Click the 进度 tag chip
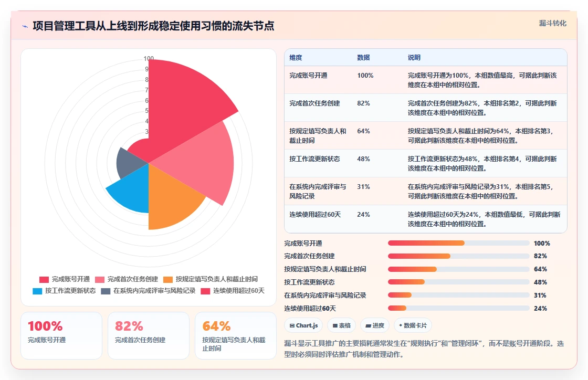This screenshot has height=380, width=588. (375, 325)
